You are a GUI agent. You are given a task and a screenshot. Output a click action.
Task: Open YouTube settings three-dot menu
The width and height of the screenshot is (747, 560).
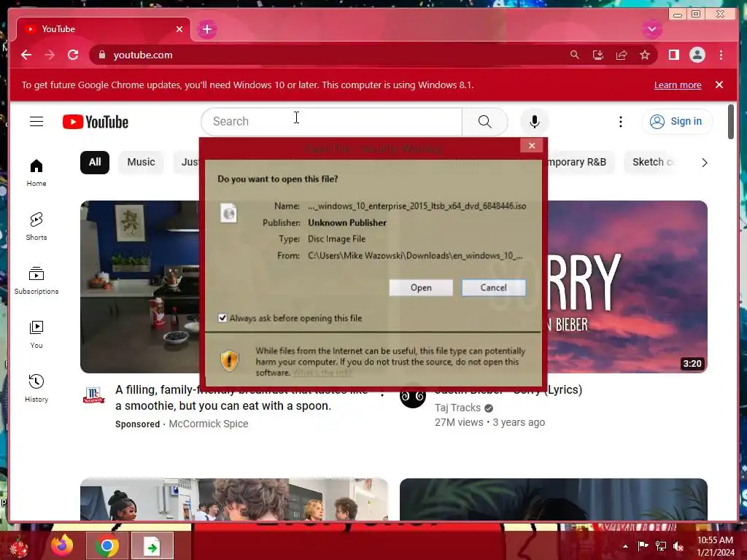pos(620,122)
